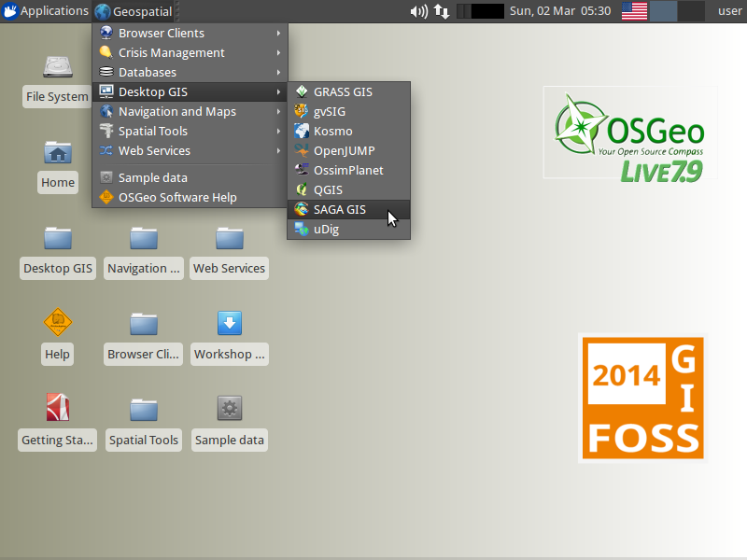Expand the Spatial Tools submenu arrow

click(x=278, y=131)
